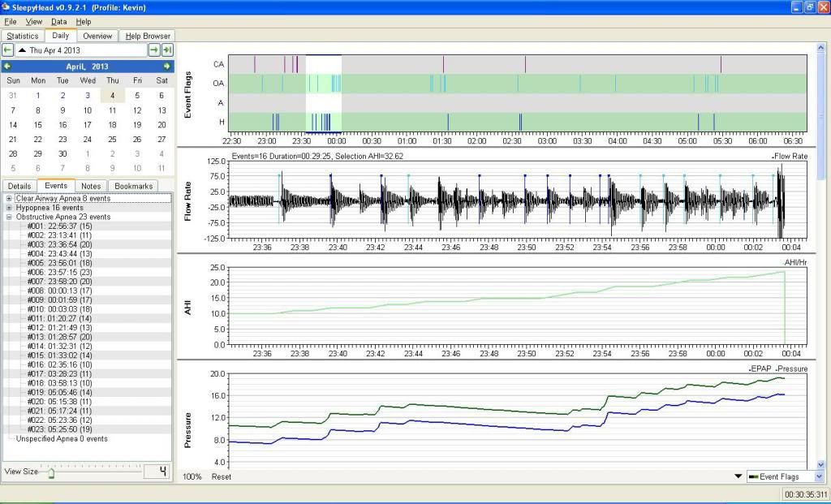Jump to the last day with data
The image size is (831, 504).
pyautogui.click(x=167, y=50)
